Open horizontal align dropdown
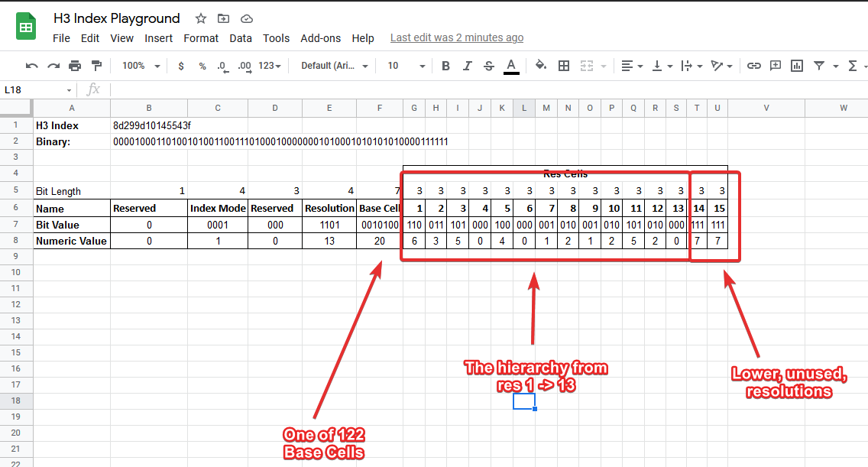Screen dimensions: 868x467 [632, 66]
